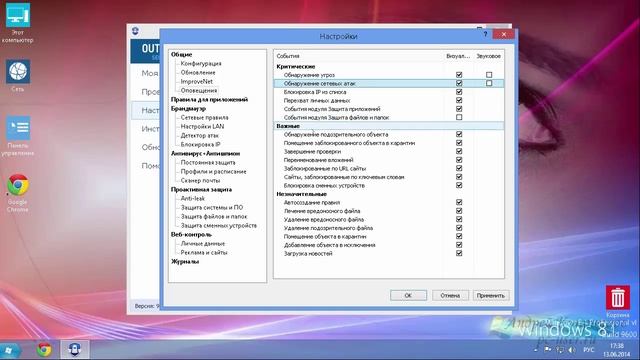Toggle checkbox for Перехват личных данных
This screenshot has width=640, height=360.
(x=459, y=100)
